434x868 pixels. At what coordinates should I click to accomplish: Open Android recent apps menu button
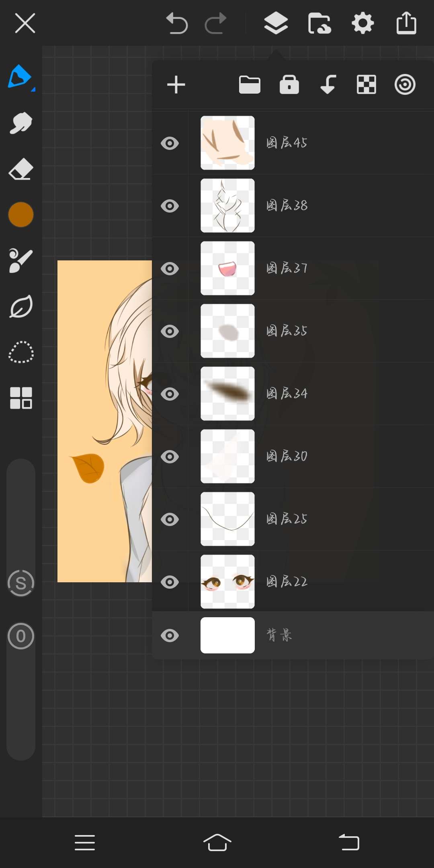click(85, 842)
